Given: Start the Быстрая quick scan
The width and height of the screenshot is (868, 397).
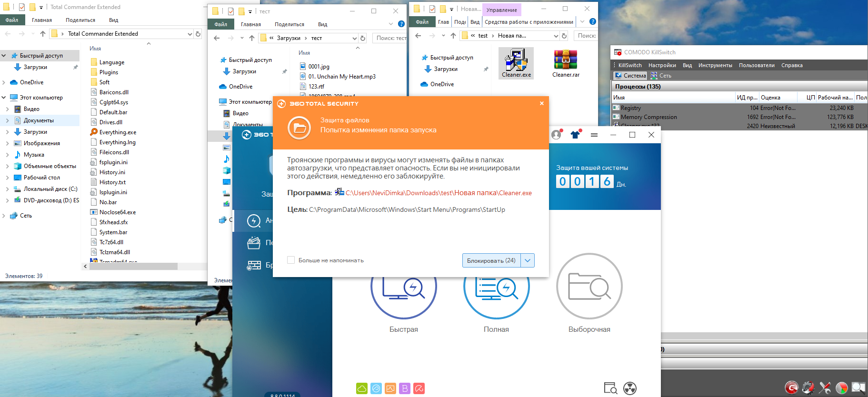Looking at the screenshot, I should [x=403, y=286].
